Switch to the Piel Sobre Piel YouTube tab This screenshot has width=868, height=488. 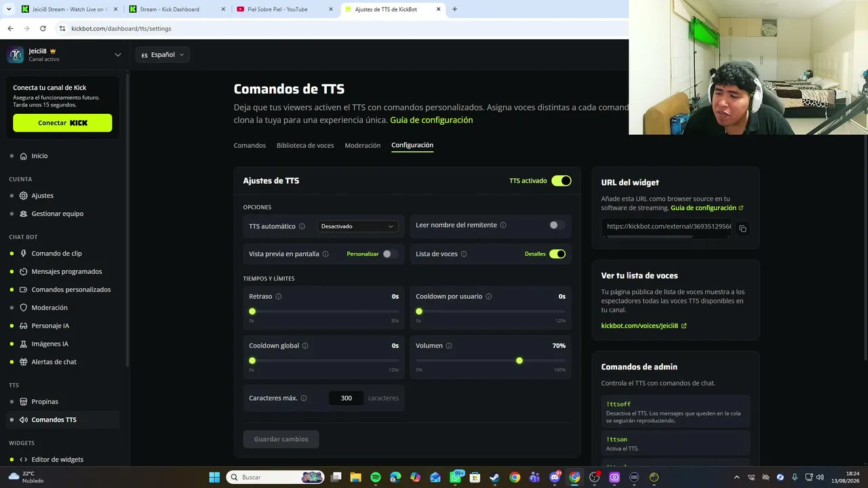click(x=284, y=9)
